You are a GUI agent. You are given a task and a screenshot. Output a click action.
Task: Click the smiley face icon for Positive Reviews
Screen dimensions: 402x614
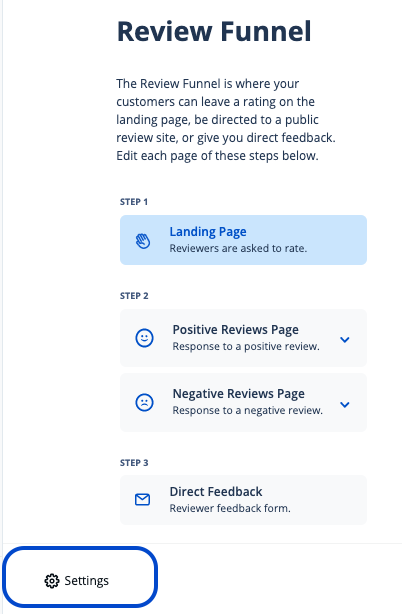point(144,338)
